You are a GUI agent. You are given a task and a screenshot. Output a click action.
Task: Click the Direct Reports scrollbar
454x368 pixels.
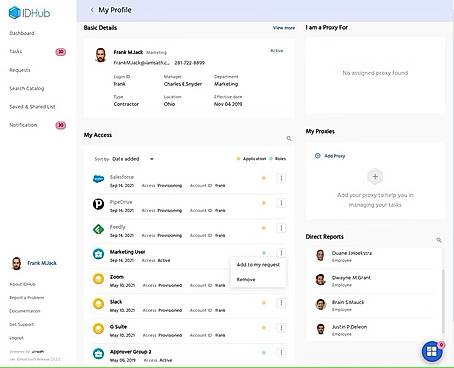pyautogui.click(x=443, y=300)
